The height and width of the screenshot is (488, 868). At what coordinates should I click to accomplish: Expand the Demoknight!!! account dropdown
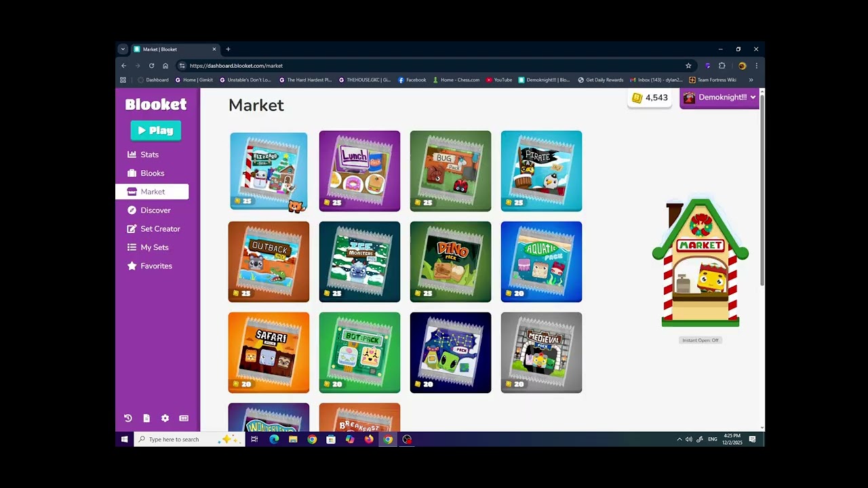[719, 98]
